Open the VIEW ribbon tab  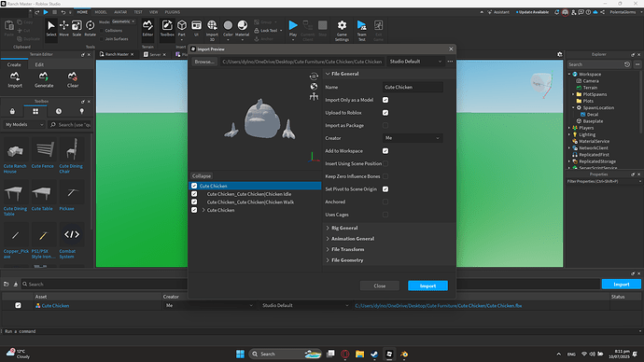pyautogui.click(x=153, y=12)
